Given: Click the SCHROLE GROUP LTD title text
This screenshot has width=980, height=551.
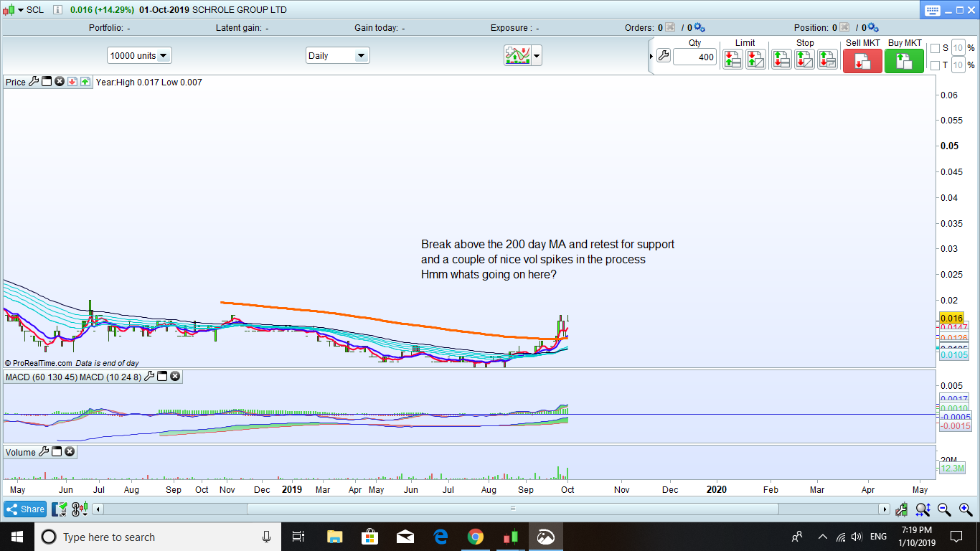Looking at the screenshot, I should 240,10.
